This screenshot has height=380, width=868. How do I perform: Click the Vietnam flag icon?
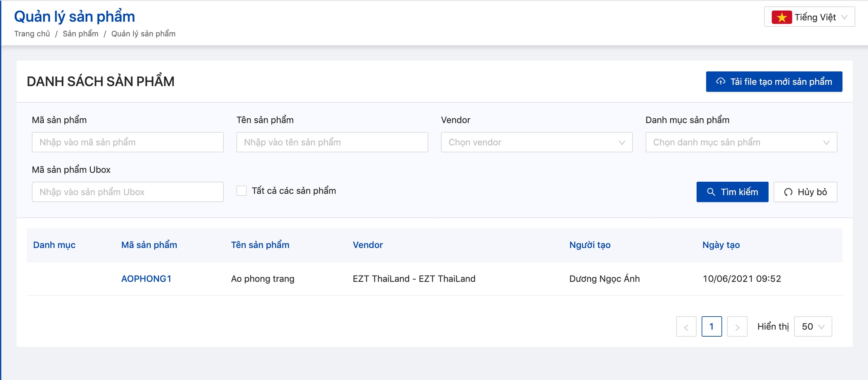pos(781,17)
